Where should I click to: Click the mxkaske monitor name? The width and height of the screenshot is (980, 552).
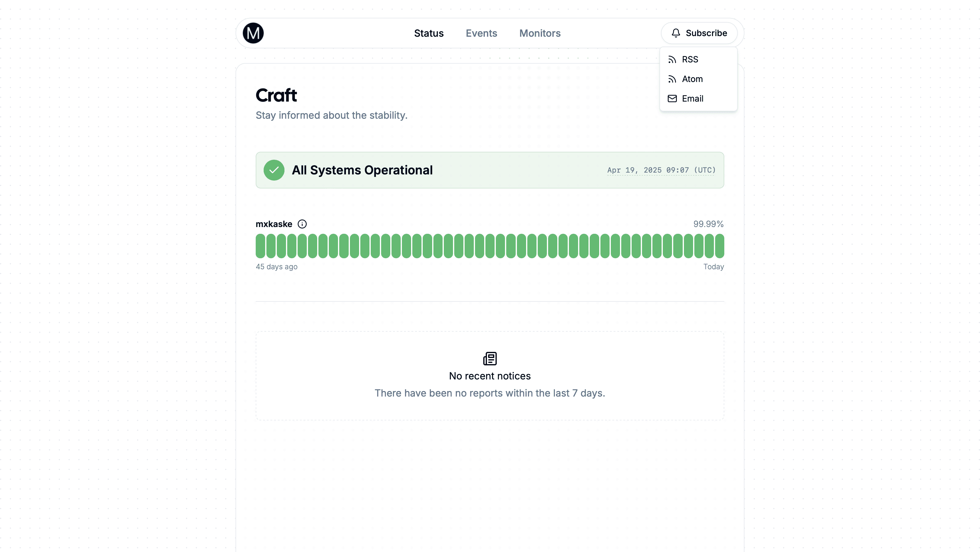pyautogui.click(x=274, y=224)
